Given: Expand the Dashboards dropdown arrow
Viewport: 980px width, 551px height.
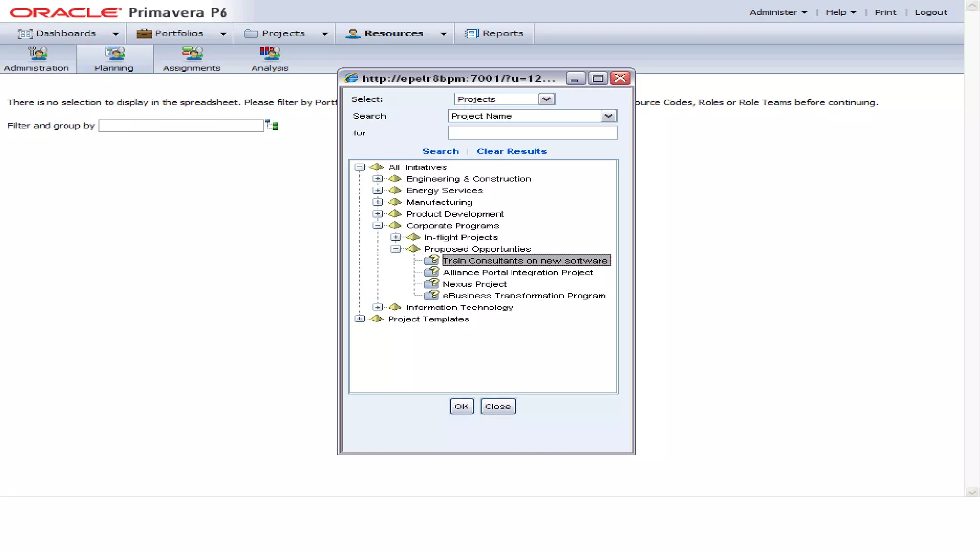Looking at the screenshot, I should (116, 33).
